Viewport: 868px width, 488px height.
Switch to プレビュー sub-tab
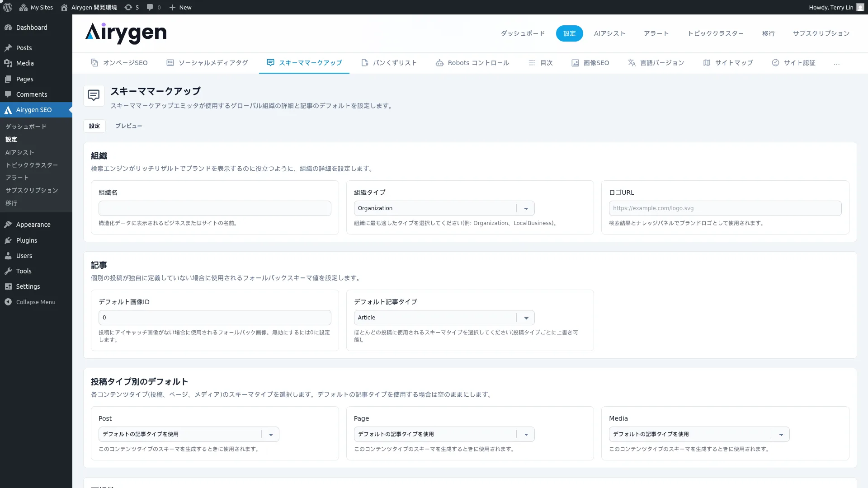128,126
